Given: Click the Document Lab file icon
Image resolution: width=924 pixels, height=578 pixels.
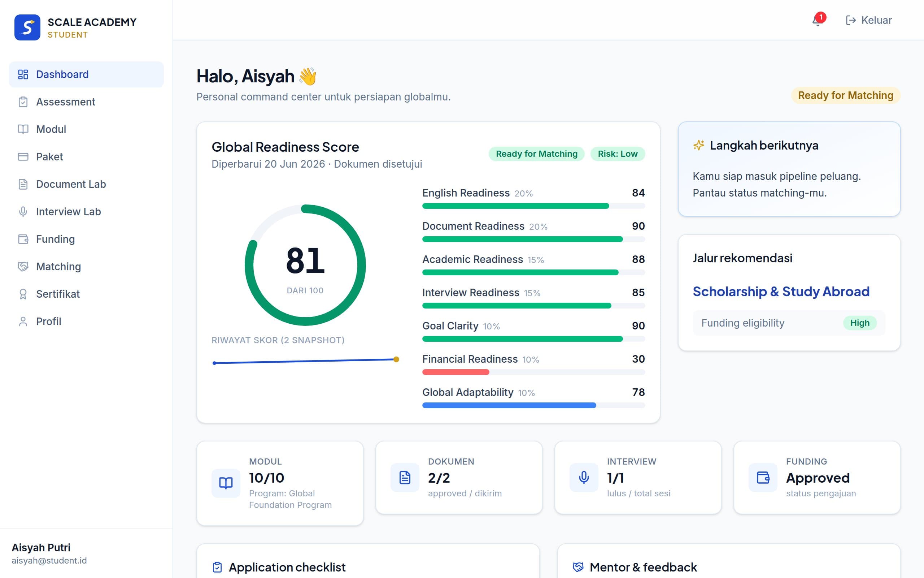Looking at the screenshot, I should click(23, 184).
